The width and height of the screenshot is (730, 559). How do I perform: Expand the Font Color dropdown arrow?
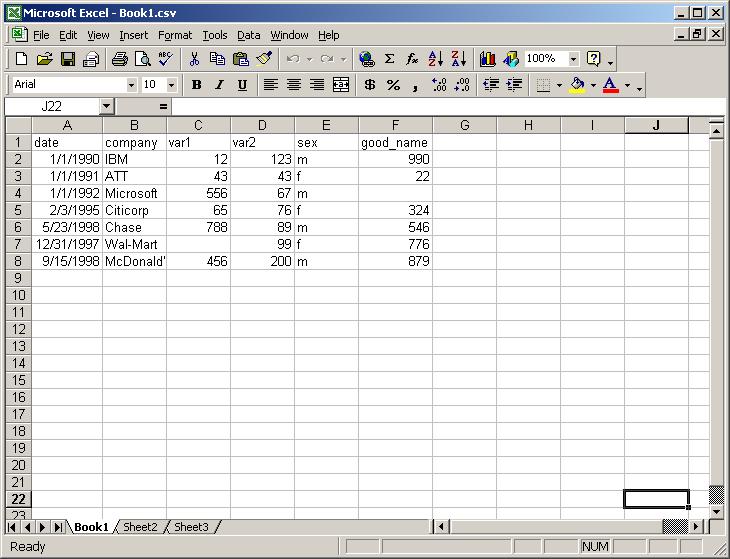(x=628, y=85)
